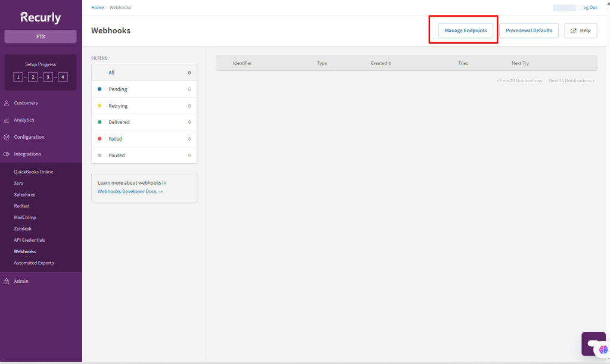Screen dimensions: 610x364
Task: Click Home in the breadcrumb
Action: click(97, 8)
